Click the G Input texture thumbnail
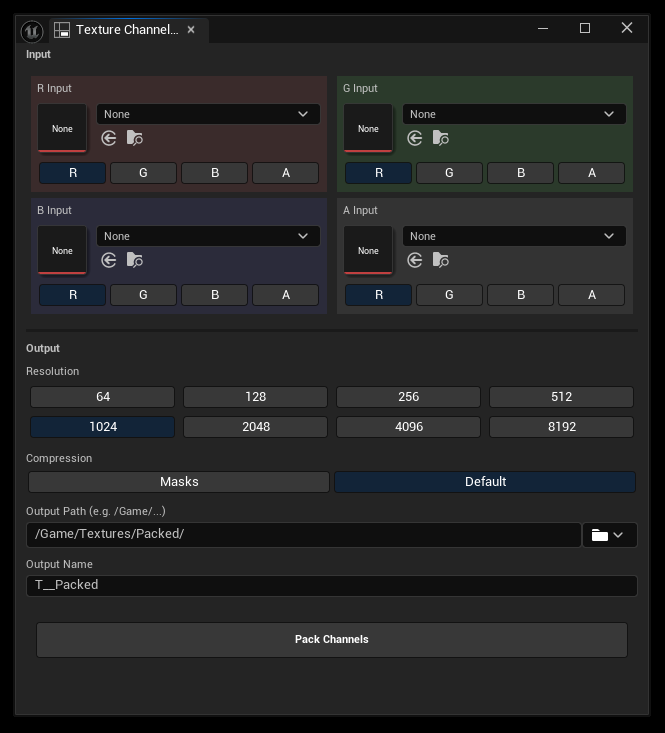The image size is (665, 733). [368, 128]
